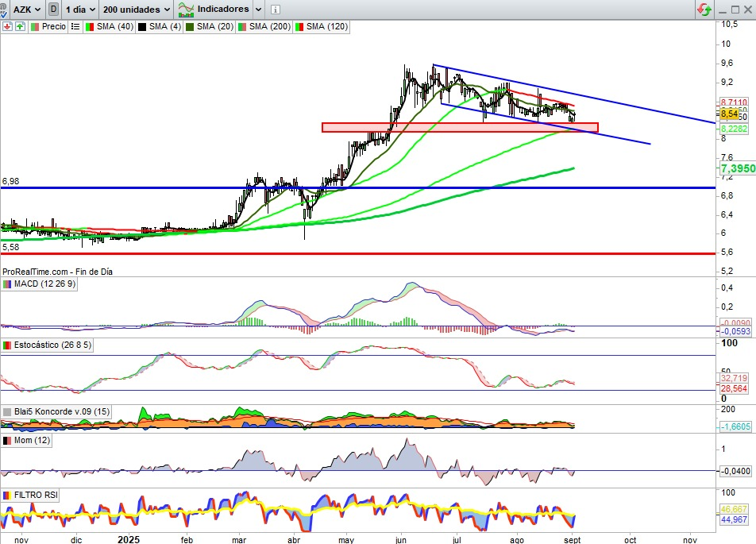The width and height of the screenshot is (756, 544).
Task: Open Mom (12) indicator settings
Action: 26,440
